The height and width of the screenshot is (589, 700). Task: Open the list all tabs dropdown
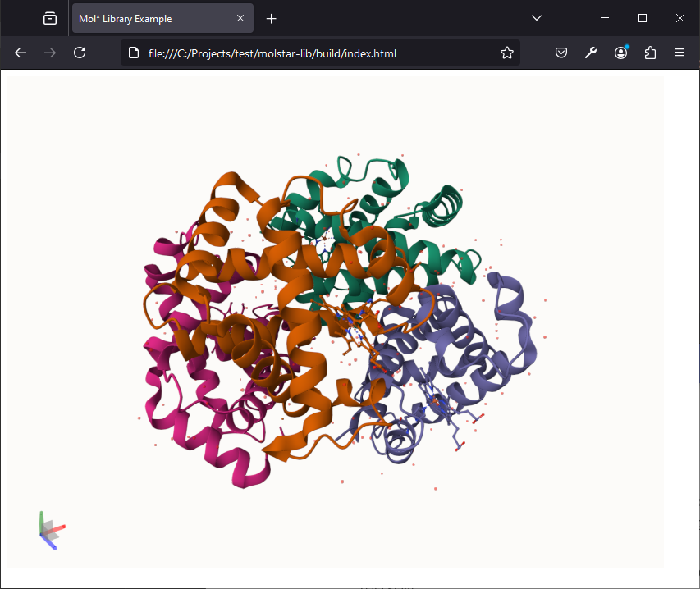click(x=537, y=18)
